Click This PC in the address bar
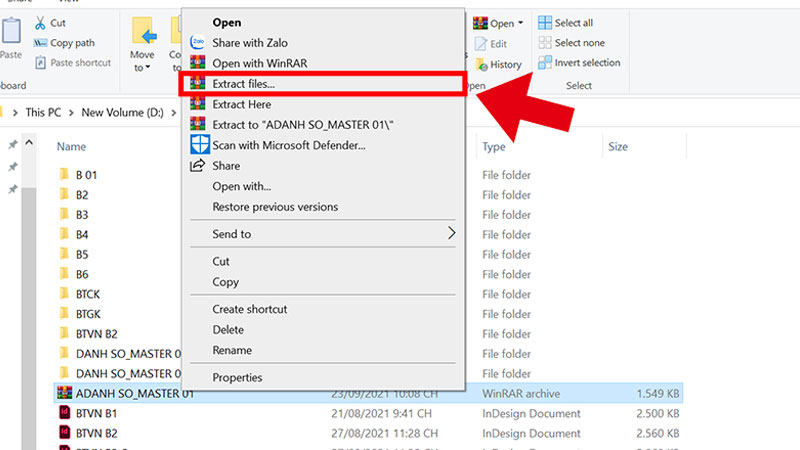 [48, 113]
